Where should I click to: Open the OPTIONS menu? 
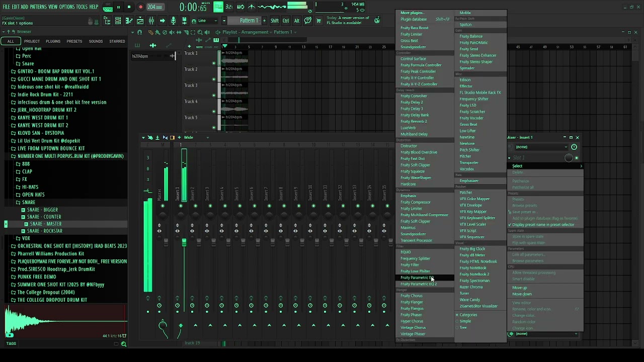click(x=67, y=7)
